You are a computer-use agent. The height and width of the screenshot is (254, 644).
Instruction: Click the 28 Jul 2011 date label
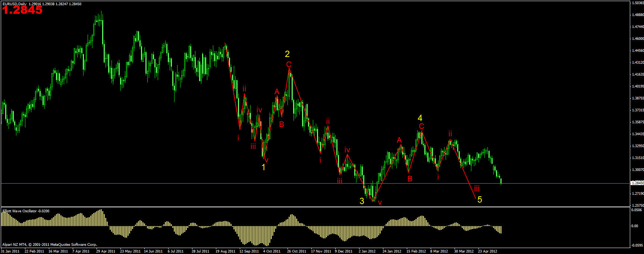click(x=201, y=251)
